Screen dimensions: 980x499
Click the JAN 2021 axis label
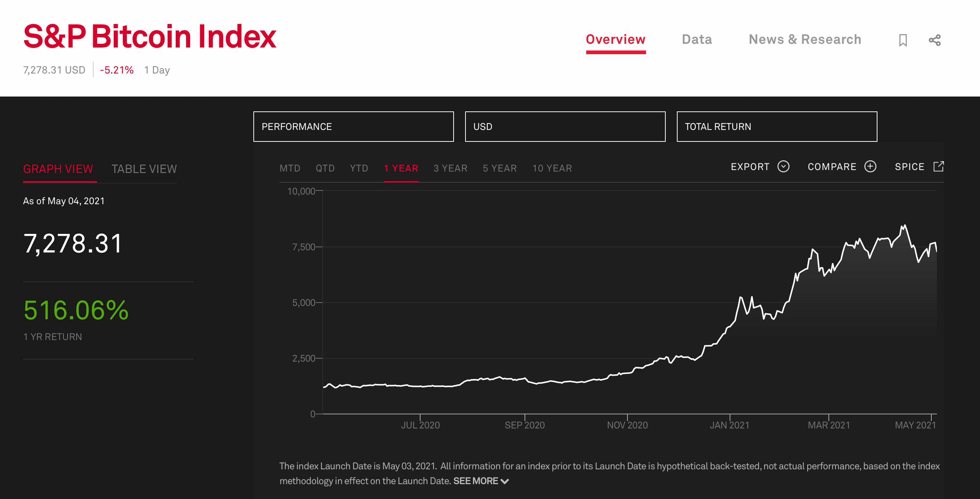pyautogui.click(x=729, y=425)
